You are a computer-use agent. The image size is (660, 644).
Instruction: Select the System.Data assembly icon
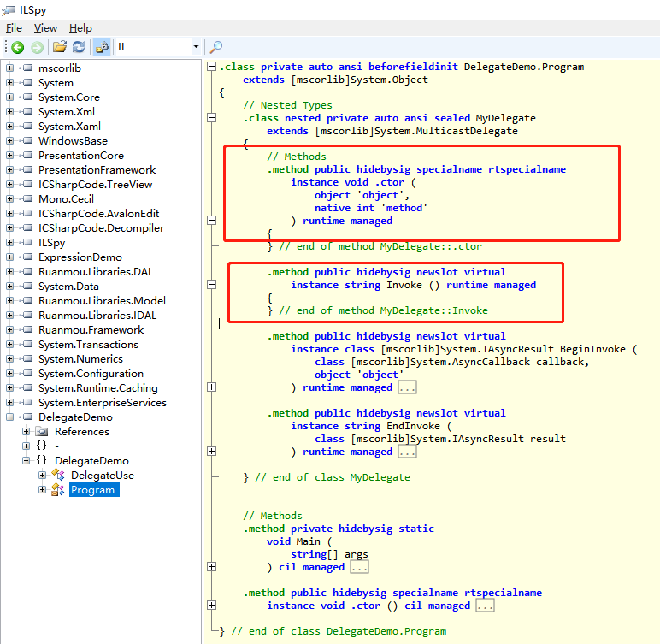(27, 286)
